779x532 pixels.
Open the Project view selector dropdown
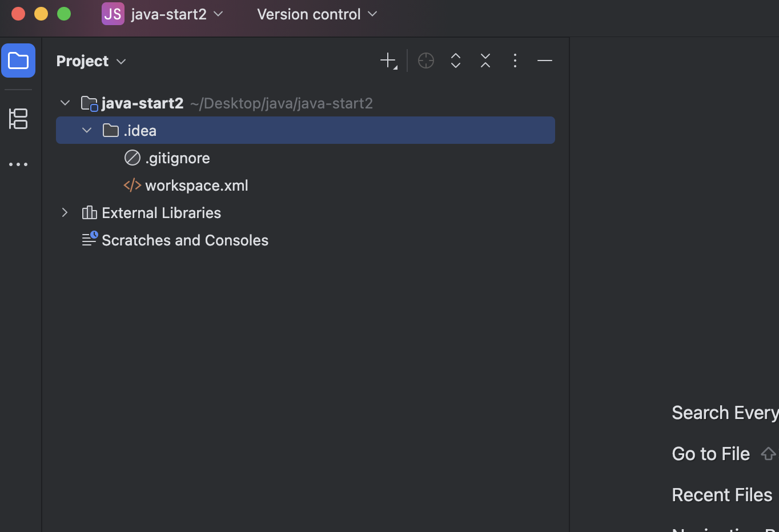pos(91,61)
